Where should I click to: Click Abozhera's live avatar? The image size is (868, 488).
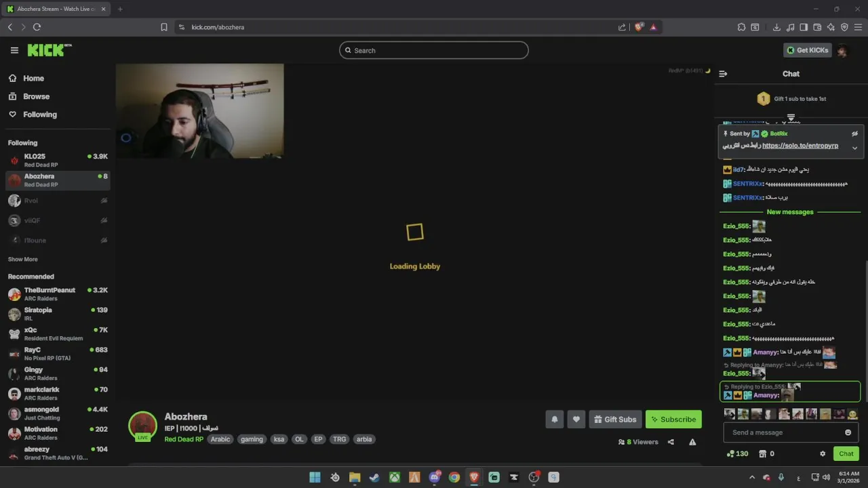point(142,426)
